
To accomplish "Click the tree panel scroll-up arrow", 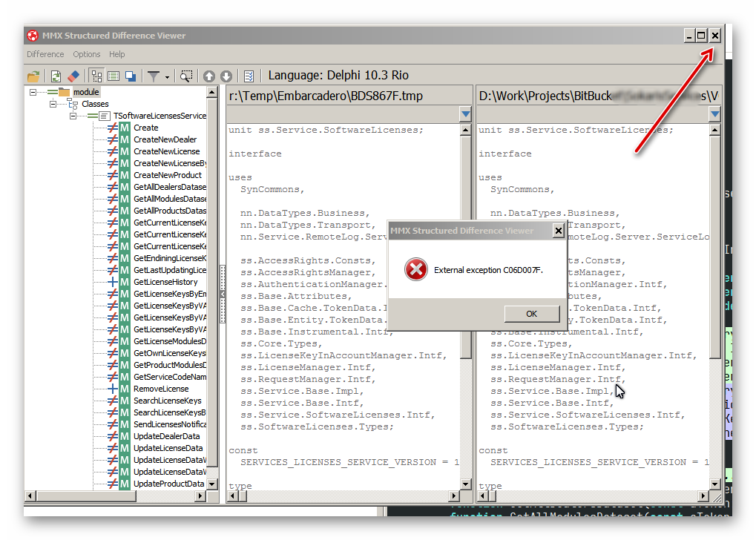I will [x=212, y=92].
